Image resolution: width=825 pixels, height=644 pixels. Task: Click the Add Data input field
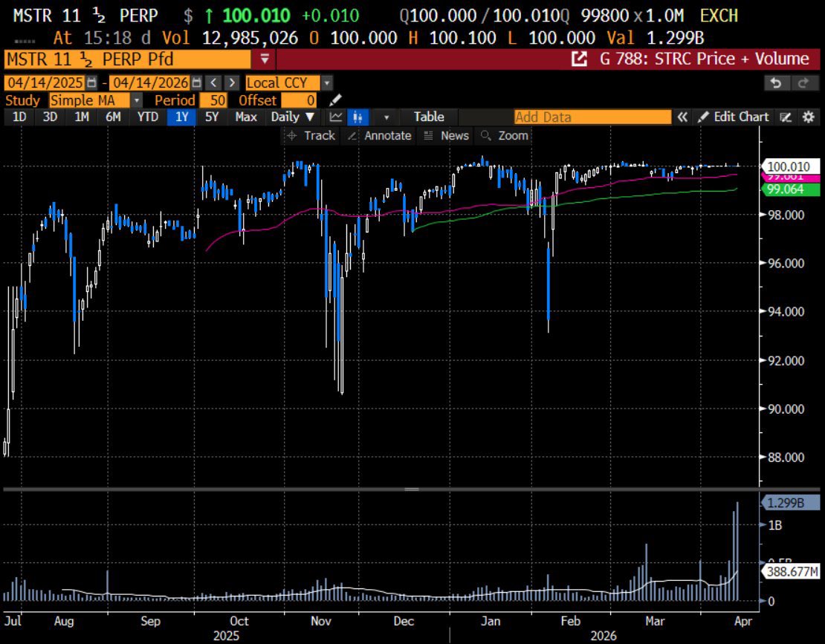[x=592, y=117]
